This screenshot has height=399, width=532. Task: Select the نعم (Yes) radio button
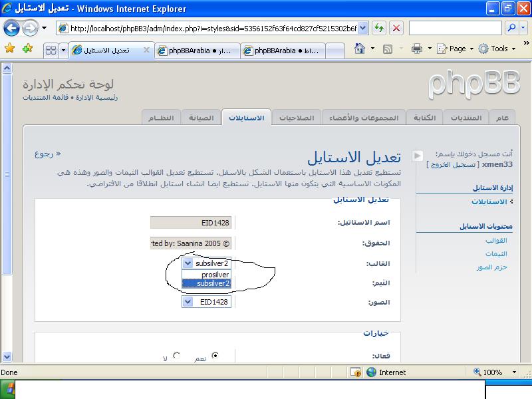pyautogui.click(x=215, y=356)
